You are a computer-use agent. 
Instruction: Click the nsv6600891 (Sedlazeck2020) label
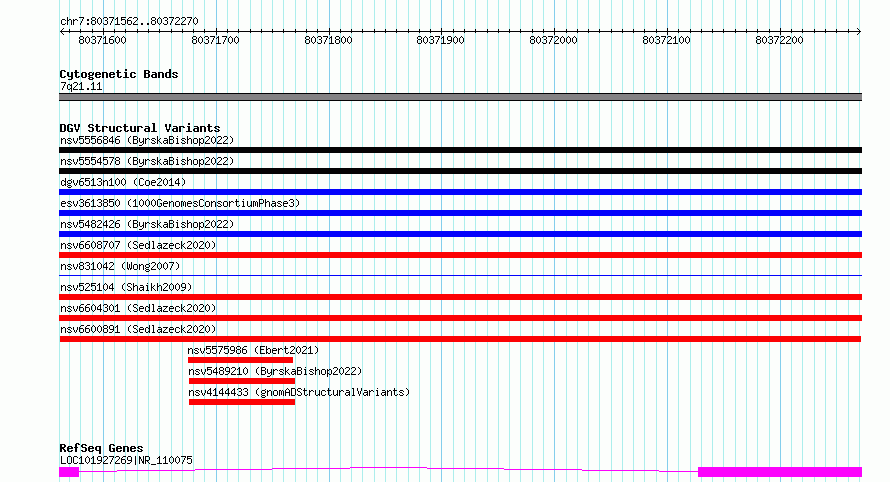pos(138,329)
